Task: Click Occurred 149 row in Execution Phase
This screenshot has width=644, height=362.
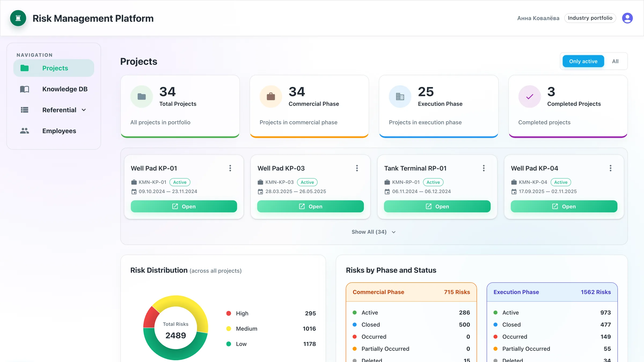Action: 552,337
